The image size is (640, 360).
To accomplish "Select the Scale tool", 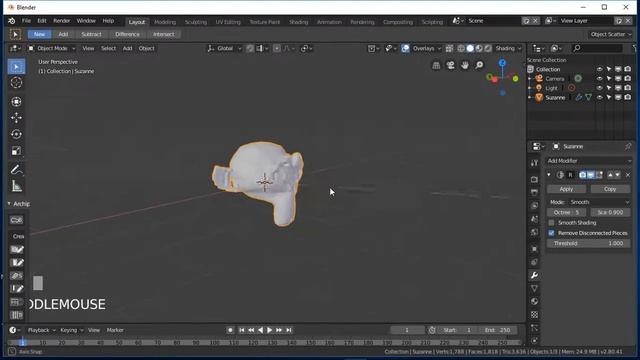I will click(x=16, y=151).
